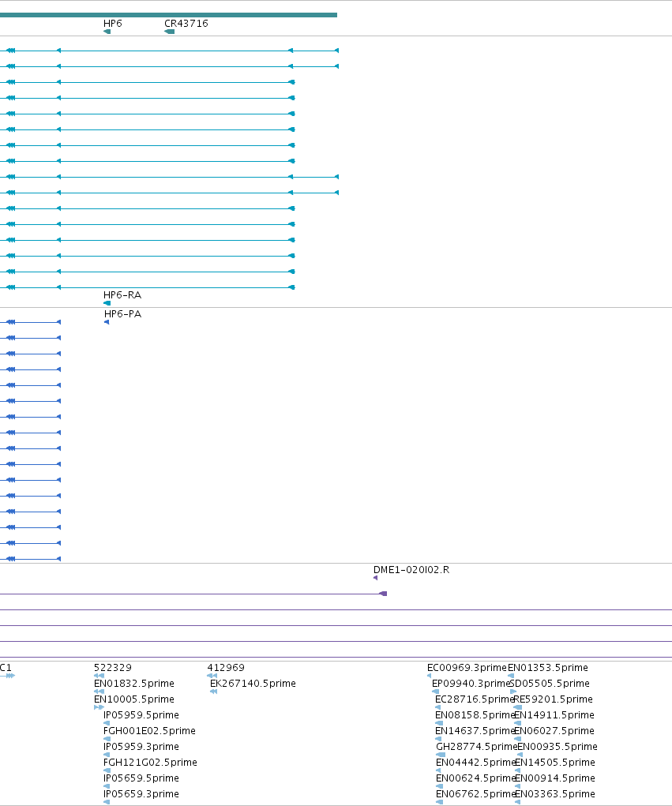Viewport: 672px width, 806px height.
Task: Select EN14911.5prime EST
Action: [554, 715]
